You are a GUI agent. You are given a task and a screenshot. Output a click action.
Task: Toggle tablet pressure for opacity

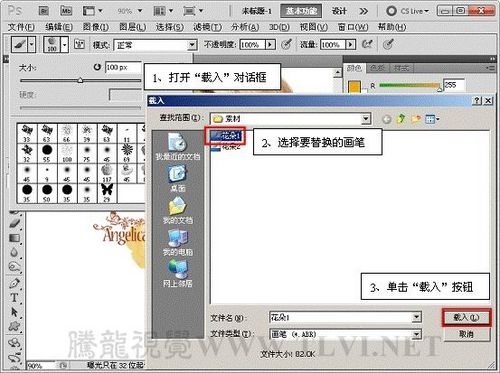tap(286, 44)
